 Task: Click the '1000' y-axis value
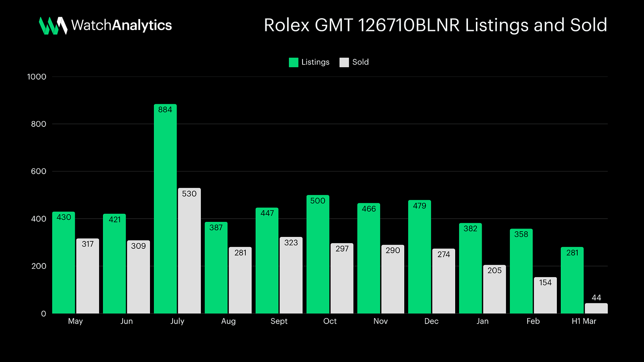(36, 77)
